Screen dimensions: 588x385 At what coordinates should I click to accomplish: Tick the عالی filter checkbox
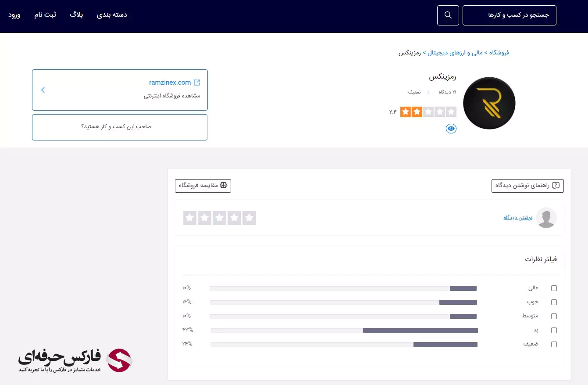click(x=554, y=288)
